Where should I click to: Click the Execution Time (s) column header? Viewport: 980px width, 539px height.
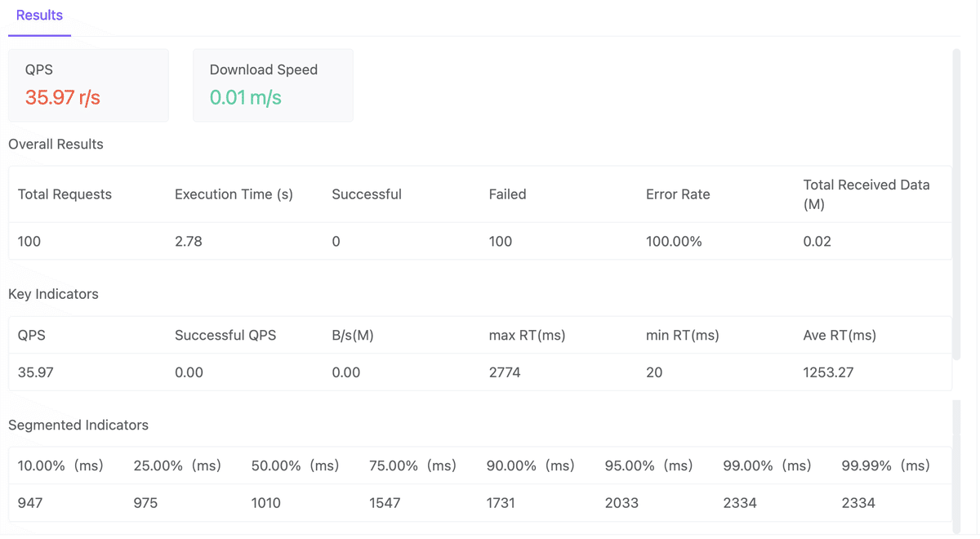click(234, 194)
